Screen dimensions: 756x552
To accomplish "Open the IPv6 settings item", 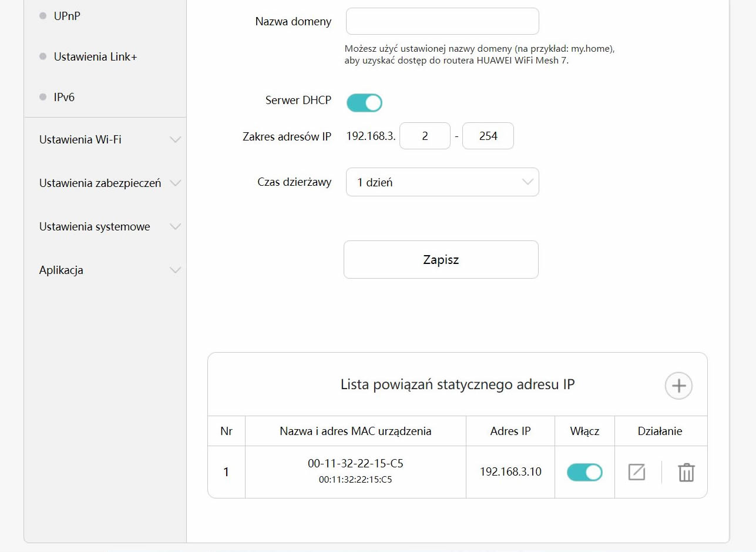I will click(x=64, y=97).
